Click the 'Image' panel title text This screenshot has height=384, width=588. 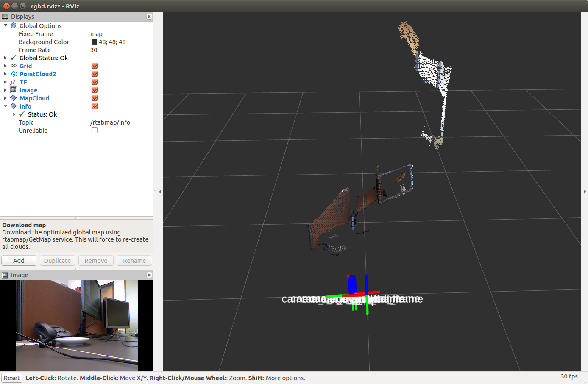coord(20,275)
